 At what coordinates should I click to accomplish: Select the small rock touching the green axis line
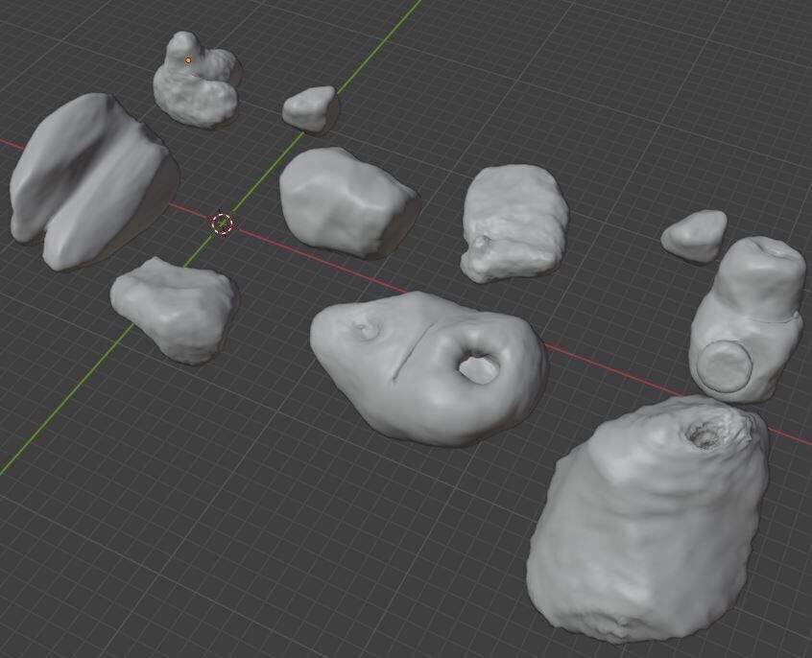pos(310,108)
